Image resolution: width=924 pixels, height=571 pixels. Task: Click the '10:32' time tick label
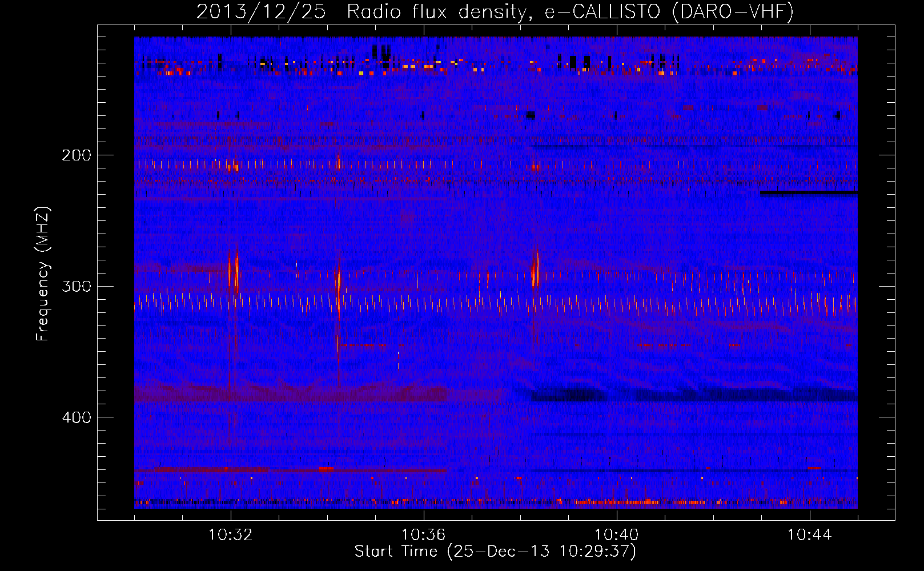230,535
